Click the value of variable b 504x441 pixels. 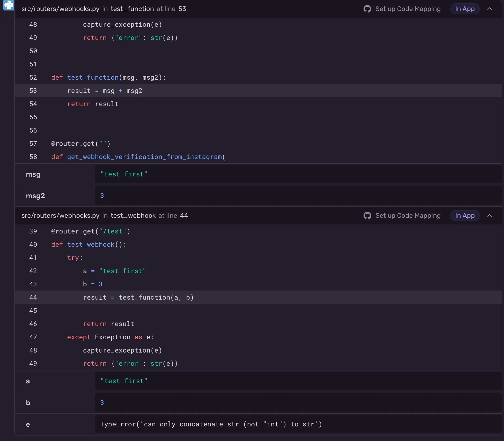pyautogui.click(x=102, y=403)
